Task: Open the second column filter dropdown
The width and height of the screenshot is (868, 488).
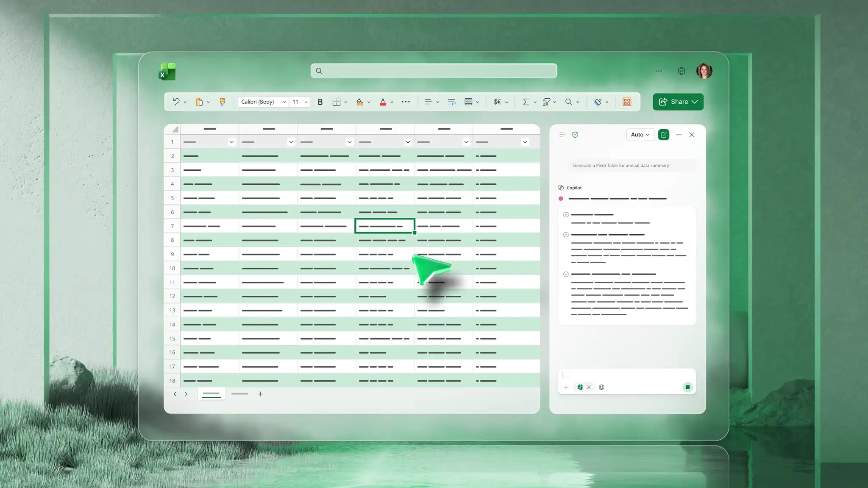Action: pos(291,142)
